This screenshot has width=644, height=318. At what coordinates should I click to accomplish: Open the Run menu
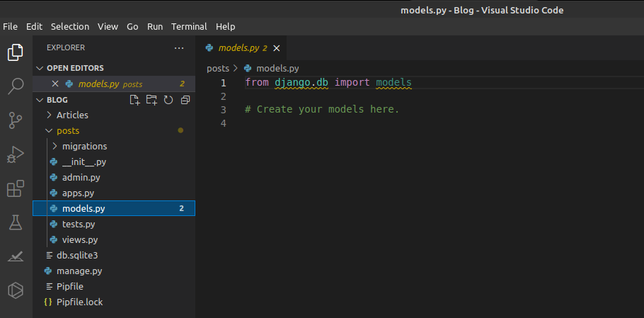tap(155, 27)
